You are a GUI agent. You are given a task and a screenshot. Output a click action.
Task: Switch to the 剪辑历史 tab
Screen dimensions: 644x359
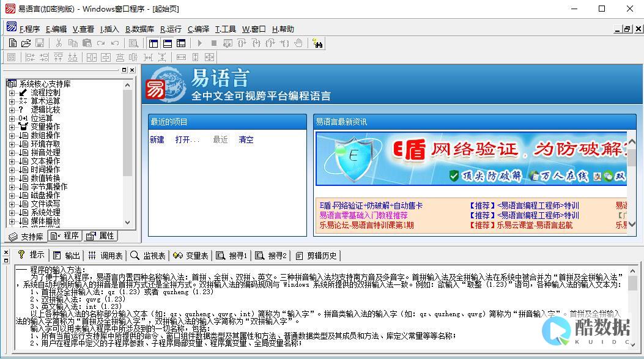point(316,256)
